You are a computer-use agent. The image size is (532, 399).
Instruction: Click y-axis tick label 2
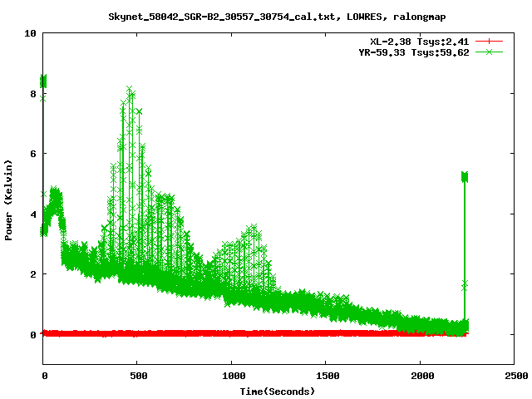[x=33, y=274]
